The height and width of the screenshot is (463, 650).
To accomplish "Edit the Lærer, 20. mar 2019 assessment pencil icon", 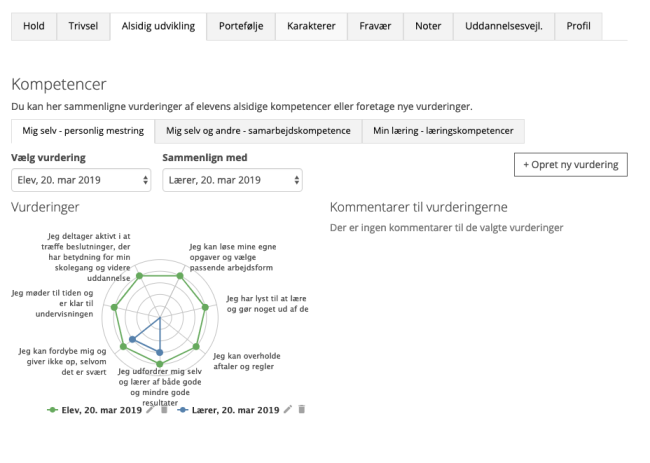I will point(288,410).
